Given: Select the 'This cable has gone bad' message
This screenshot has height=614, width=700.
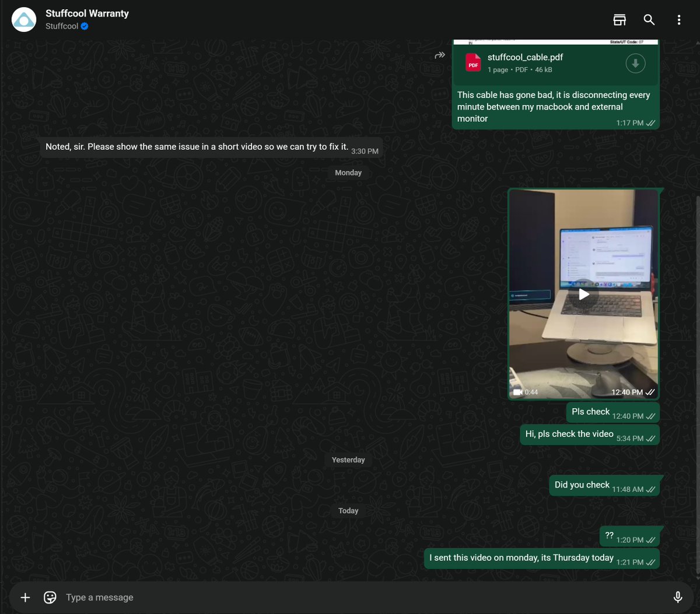Looking at the screenshot, I should click(x=554, y=107).
